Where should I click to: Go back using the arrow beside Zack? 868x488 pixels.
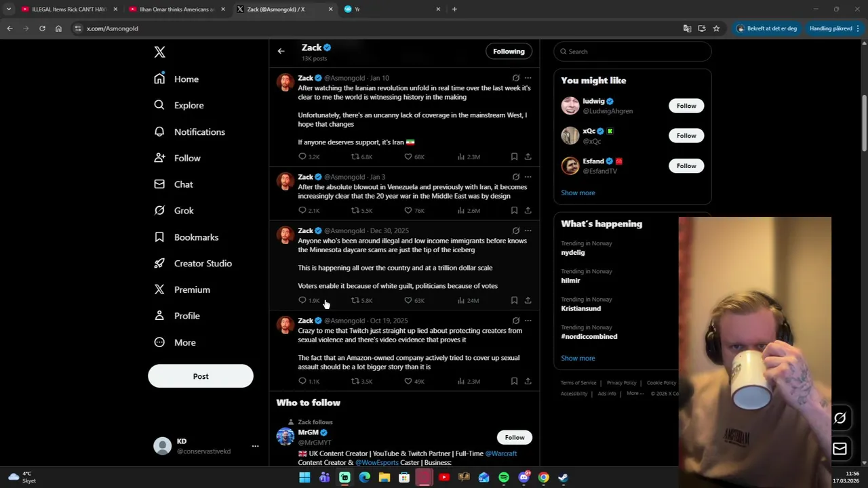[x=281, y=51]
